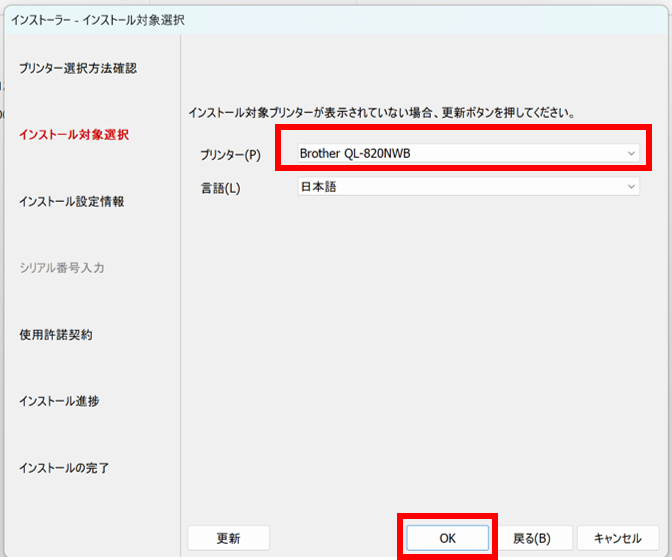Select the プリンター選択方法確認 step

point(78,68)
